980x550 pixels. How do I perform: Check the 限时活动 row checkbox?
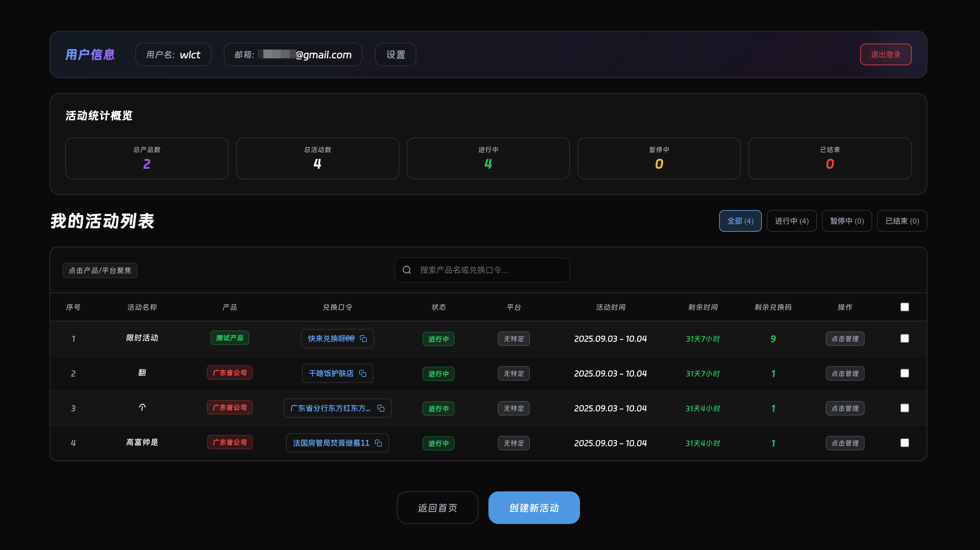[x=905, y=338]
